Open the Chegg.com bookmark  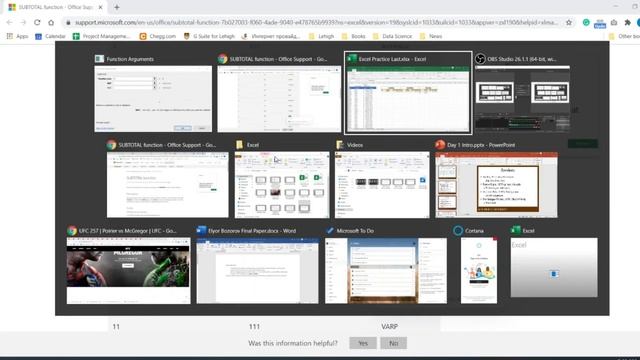coord(158,36)
